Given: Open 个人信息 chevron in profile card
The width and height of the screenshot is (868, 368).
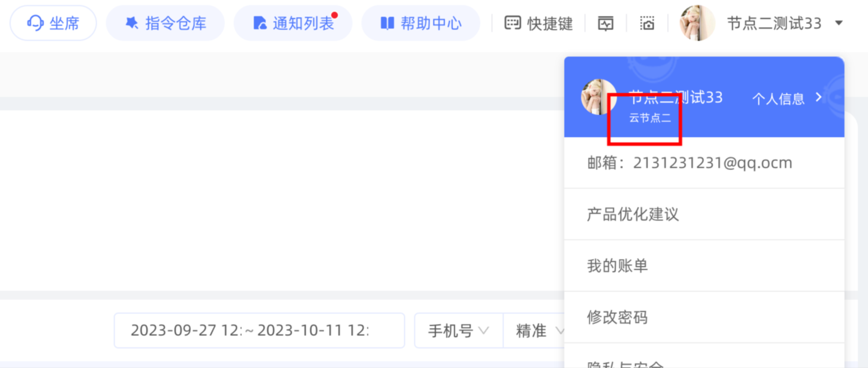Looking at the screenshot, I should (818, 97).
